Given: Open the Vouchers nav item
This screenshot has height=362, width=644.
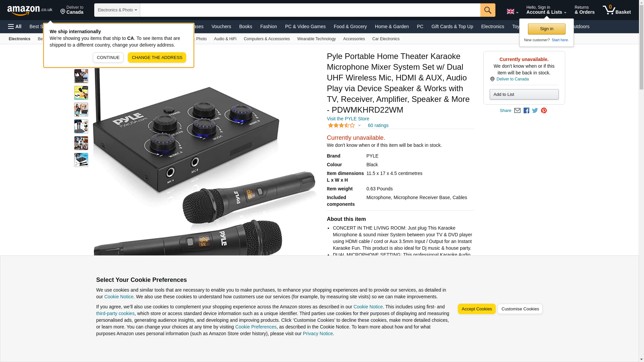Looking at the screenshot, I should pyautogui.click(x=221, y=26).
